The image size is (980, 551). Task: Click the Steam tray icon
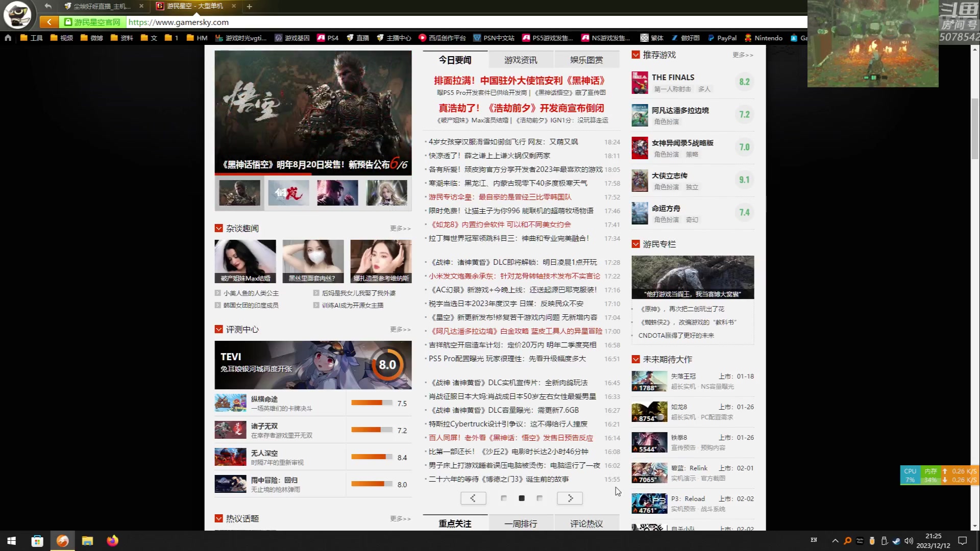[896, 541]
